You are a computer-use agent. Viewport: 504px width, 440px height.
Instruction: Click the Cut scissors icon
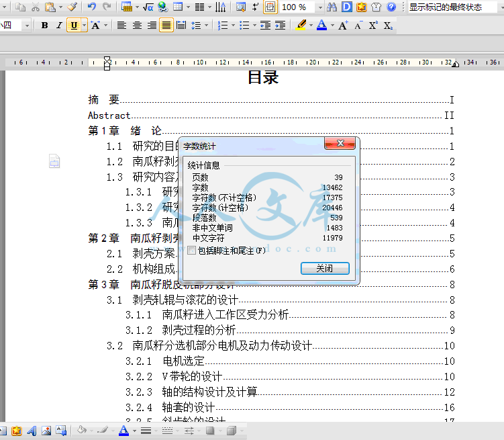point(36,7)
